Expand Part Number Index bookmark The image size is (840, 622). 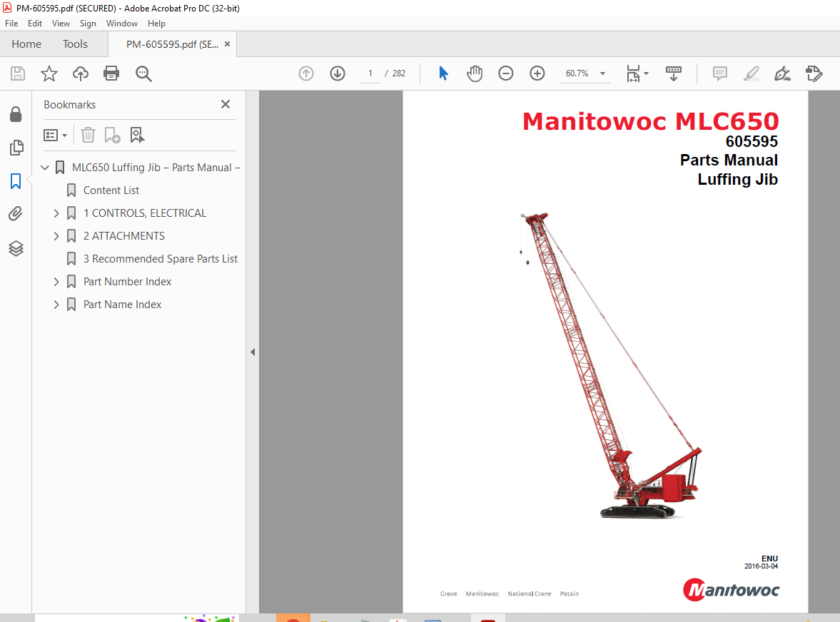point(56,282)
